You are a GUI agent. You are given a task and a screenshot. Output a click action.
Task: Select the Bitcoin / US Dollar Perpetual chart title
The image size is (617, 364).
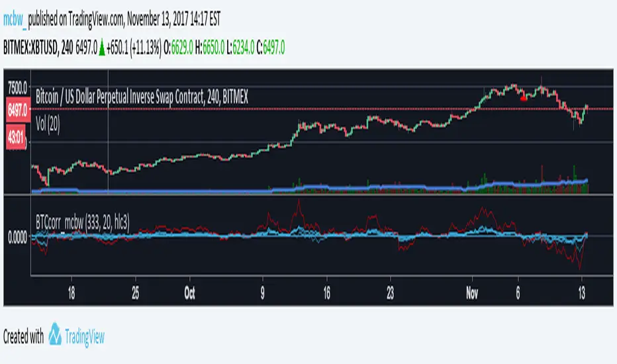[142, 97]
